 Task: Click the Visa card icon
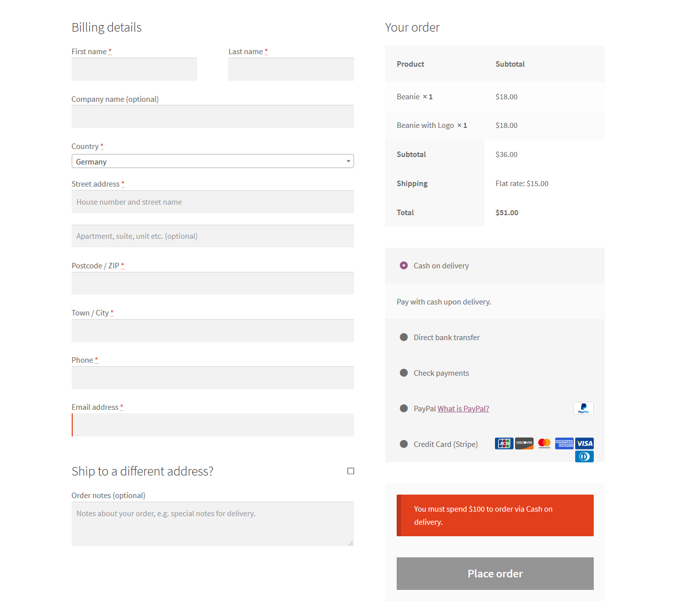click(584, 443)
